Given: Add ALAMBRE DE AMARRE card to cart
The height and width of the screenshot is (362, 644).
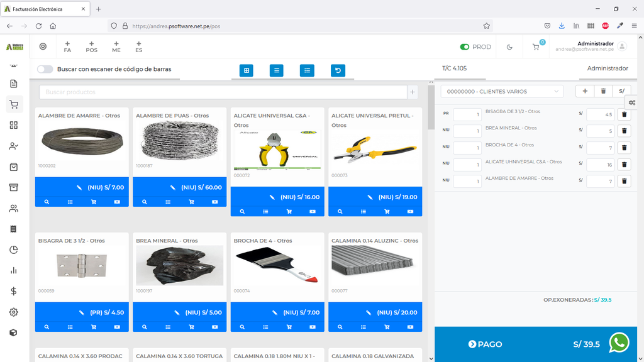Looking at the screenshot, I should click(94, 202).
